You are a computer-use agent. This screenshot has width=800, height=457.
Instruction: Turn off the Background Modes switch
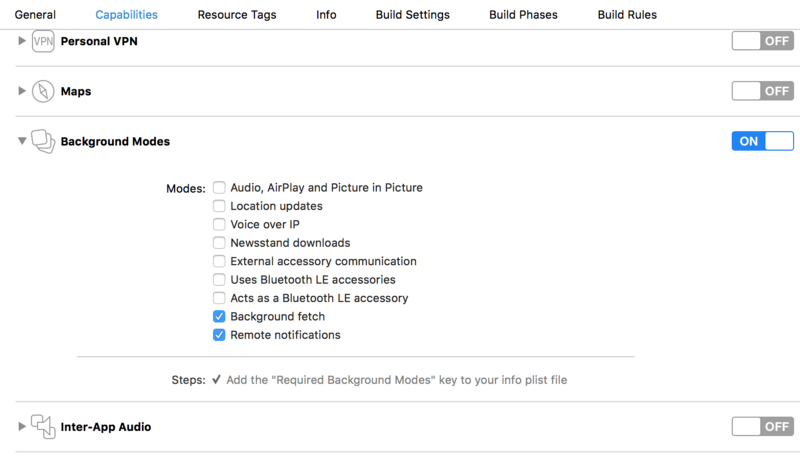[x=762, y=141]
